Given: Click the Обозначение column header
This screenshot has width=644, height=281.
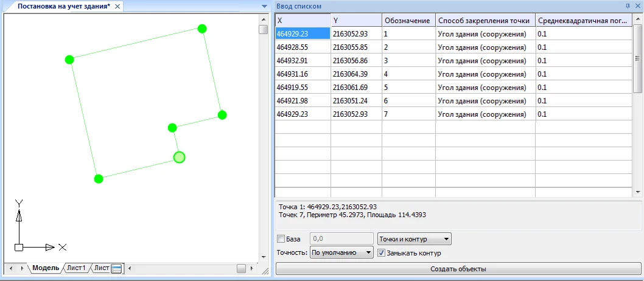Looking at the screenshot, I should (408, 21).
